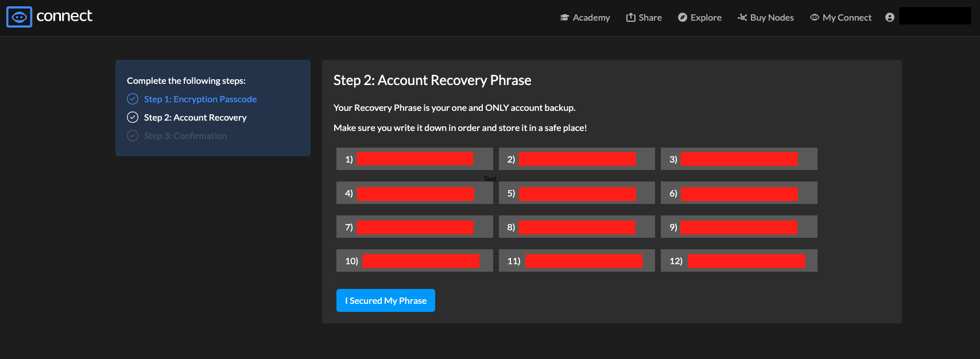Click the ONLY account backup sentence
The width and height of the screenshot is (980, 359).
(455, 108)
